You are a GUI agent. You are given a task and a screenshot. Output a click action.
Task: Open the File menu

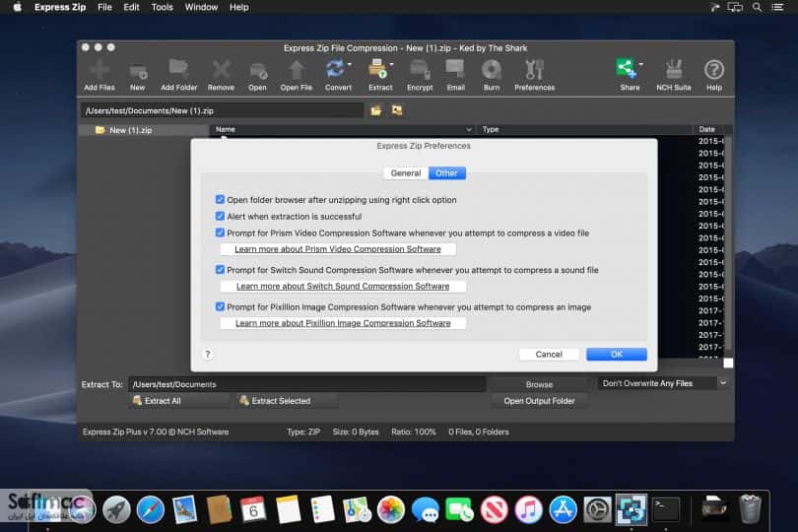pyautogui.click(x=104, y=7)
